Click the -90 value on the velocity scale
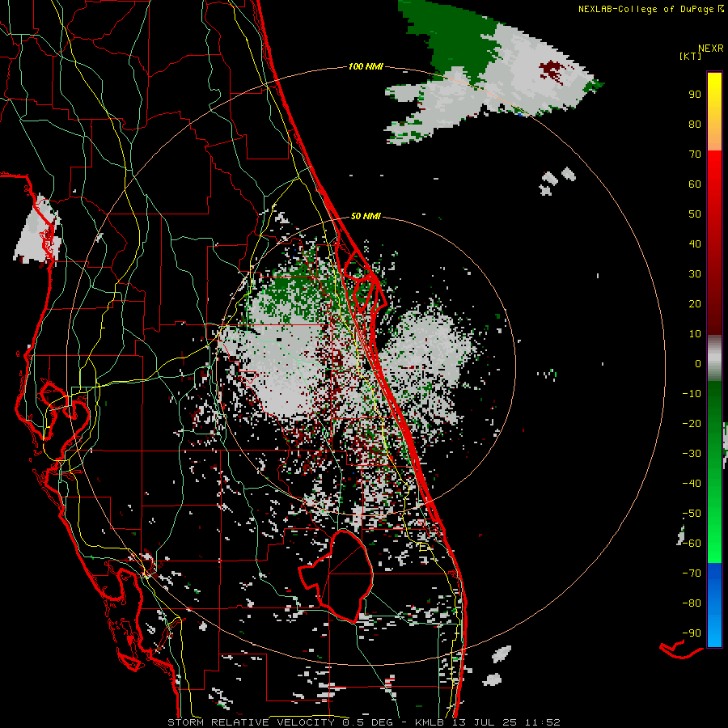The width and height of the screenshot is (728, 728). pos(692,633)
